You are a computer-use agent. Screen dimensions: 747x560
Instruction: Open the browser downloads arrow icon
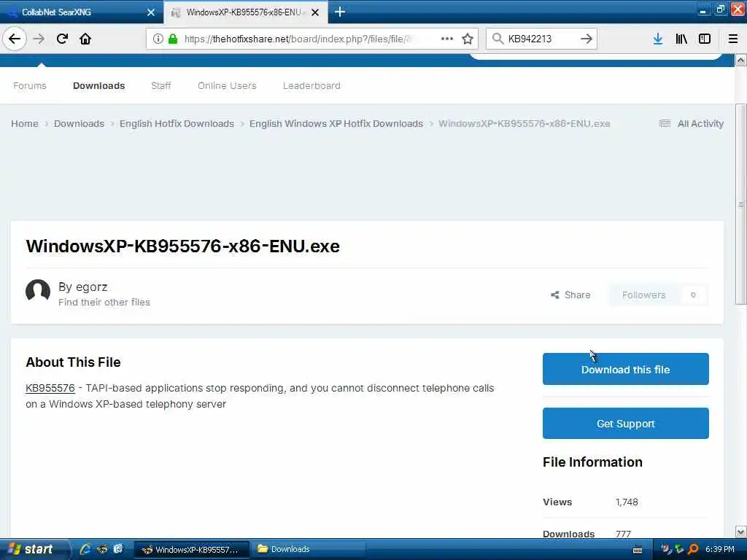point(658,39)
